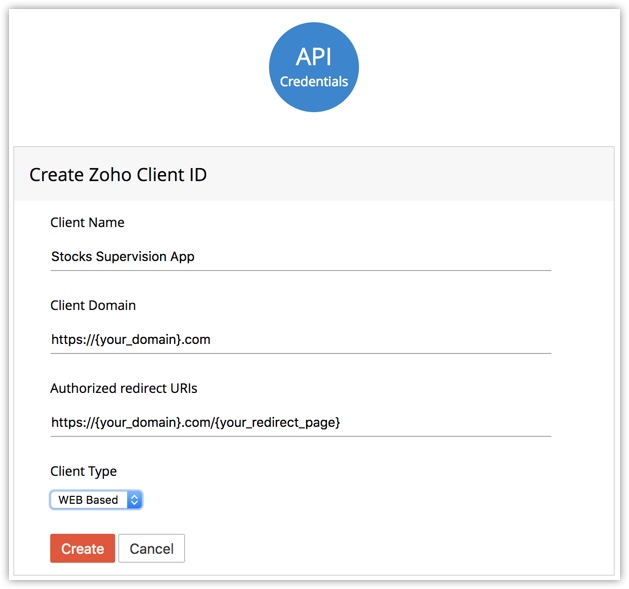Click the 'API' text in the blue circle
Image resolution: width=629 pixels, height=589 pixels.
click(x=314, y=56)
